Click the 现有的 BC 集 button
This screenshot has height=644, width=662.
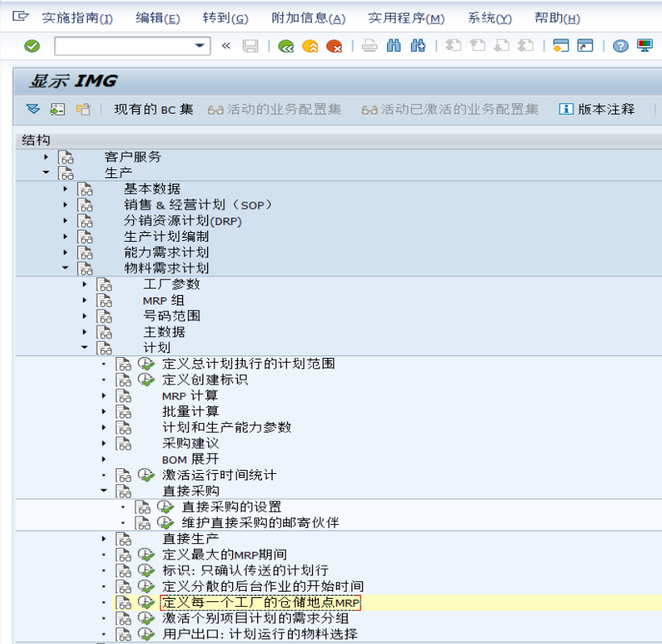point(154,110)
